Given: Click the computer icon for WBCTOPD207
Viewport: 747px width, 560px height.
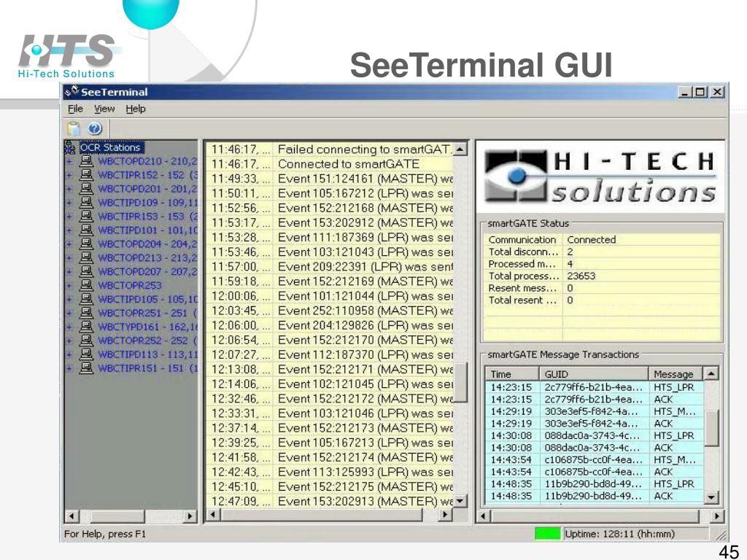Looking at the screenshot, I should pyautogui.click(x=86, y=271).
